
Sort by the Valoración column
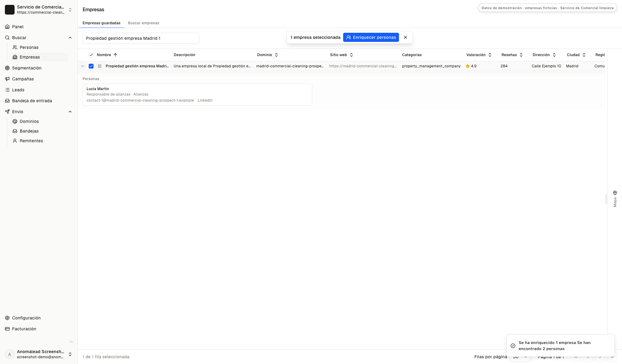point(479,55)
